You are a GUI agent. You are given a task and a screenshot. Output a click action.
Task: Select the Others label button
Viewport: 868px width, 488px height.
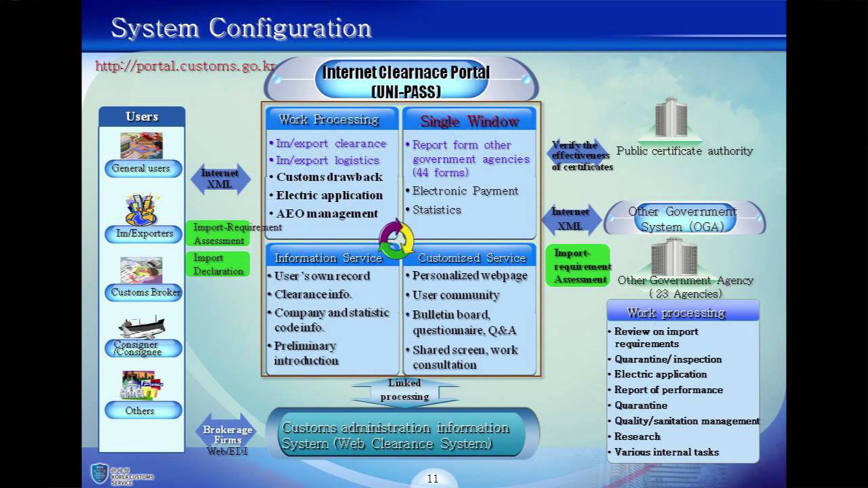pyautogui.click(x=142, y=411)
